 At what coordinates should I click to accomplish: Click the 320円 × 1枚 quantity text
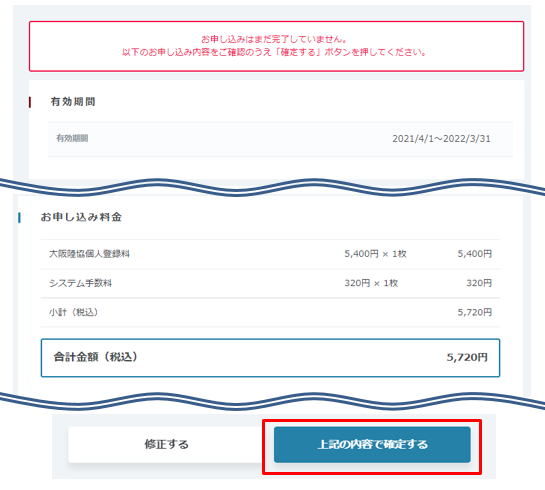pos(371,283)
